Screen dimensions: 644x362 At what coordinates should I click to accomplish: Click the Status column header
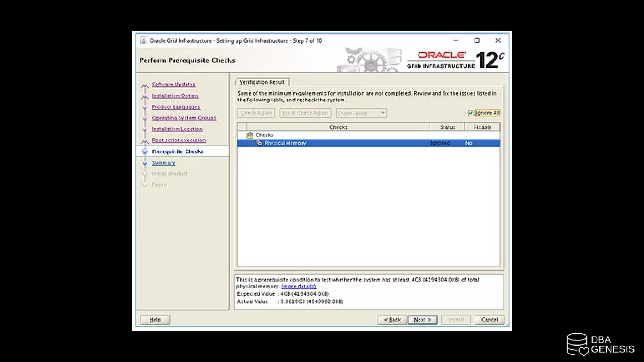447,127
